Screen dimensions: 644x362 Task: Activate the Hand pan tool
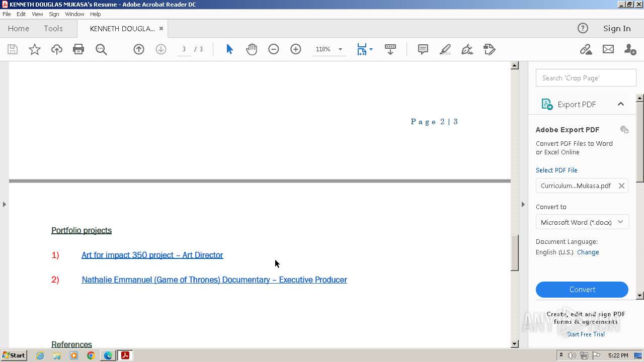click(x=252, y=49)
